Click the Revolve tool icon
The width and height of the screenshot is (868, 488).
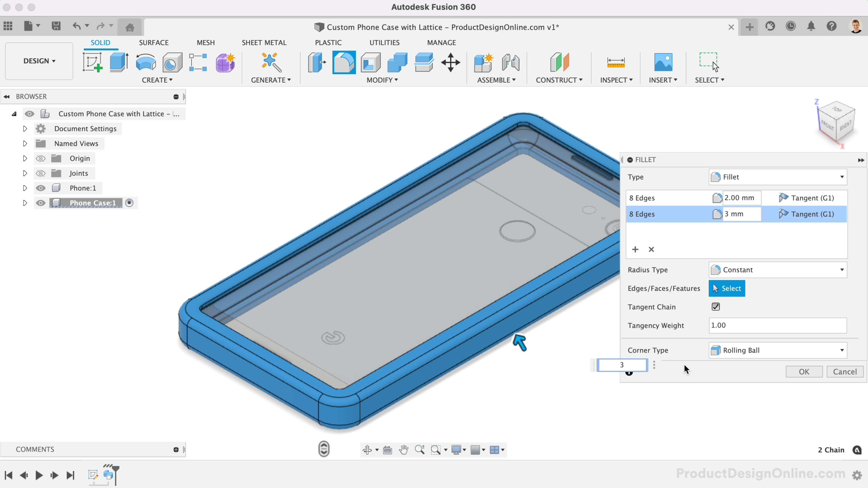pyautogui.click(x=146, y=62)
